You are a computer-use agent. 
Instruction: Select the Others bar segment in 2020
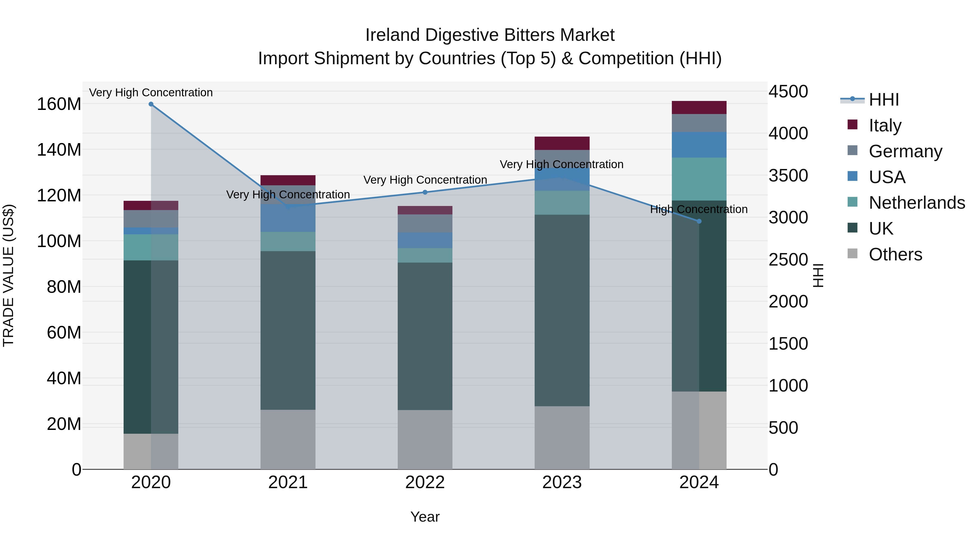[x=151, y=452]
